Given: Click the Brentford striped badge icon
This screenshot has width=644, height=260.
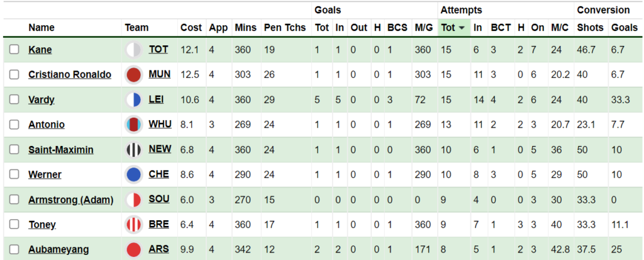Looking at the screenshot, I should click(x=134, y=225).
